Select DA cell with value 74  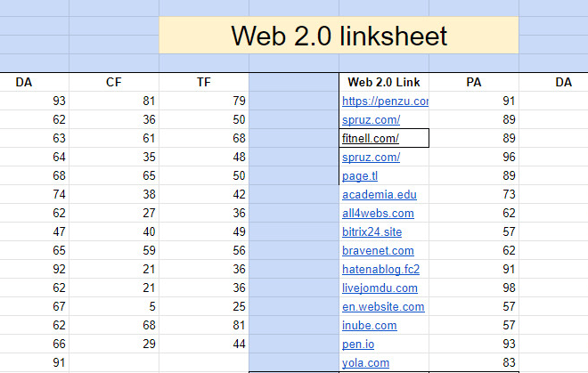click(x=35, y=195)
